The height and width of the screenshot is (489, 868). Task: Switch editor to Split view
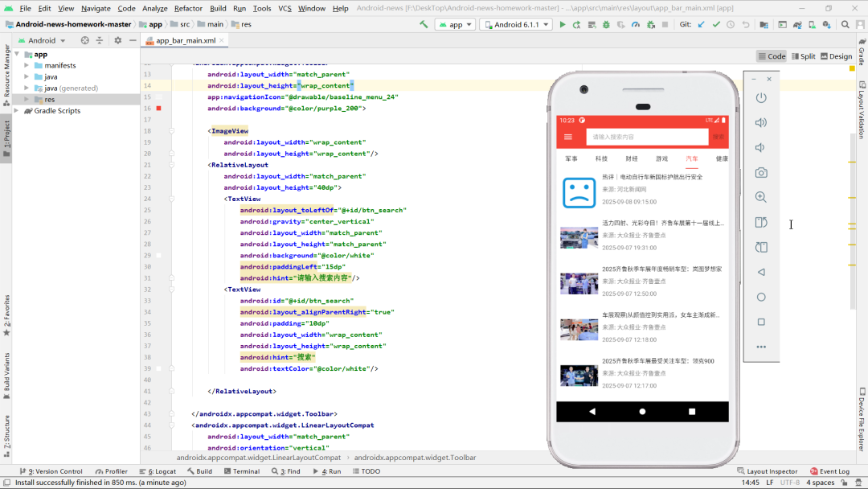pos(803,56)
